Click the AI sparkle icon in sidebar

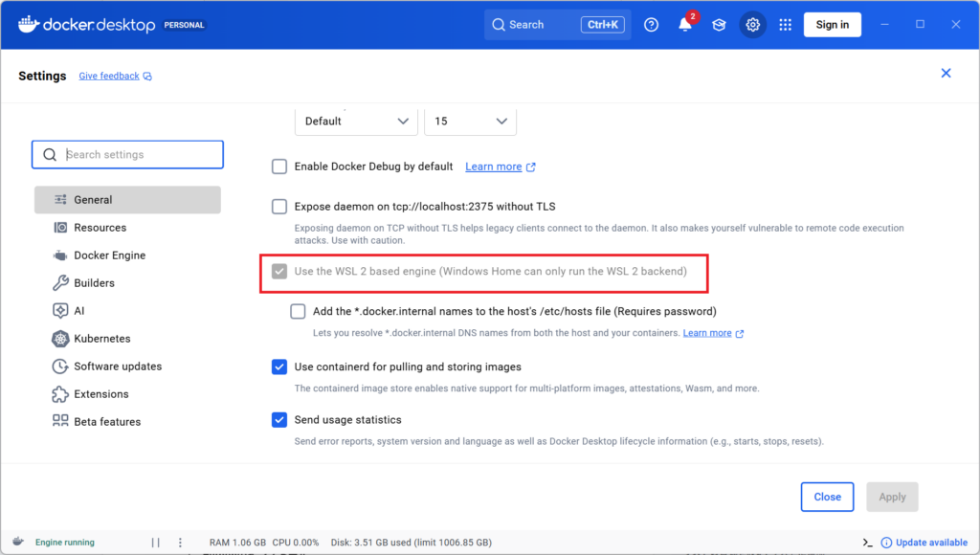point(60,311)
